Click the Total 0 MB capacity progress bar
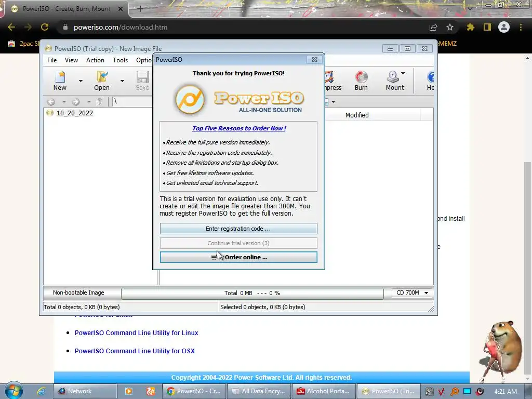The height and width of the screenshot is (399, 532). [252, 293]
